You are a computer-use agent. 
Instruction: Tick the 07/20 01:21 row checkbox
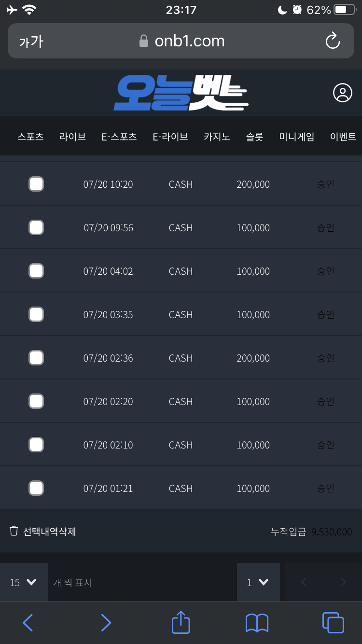click(x=36, y=488)
